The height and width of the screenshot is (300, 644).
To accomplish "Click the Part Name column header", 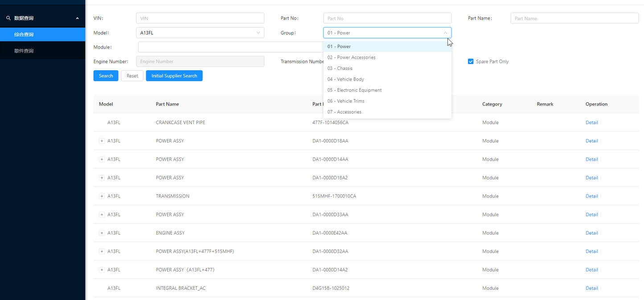I will (167, 104).
